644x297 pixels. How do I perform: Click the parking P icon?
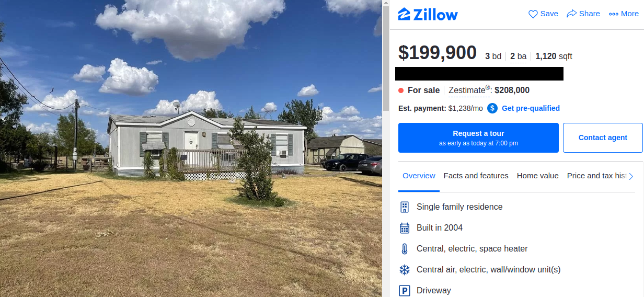click(405, 290)
